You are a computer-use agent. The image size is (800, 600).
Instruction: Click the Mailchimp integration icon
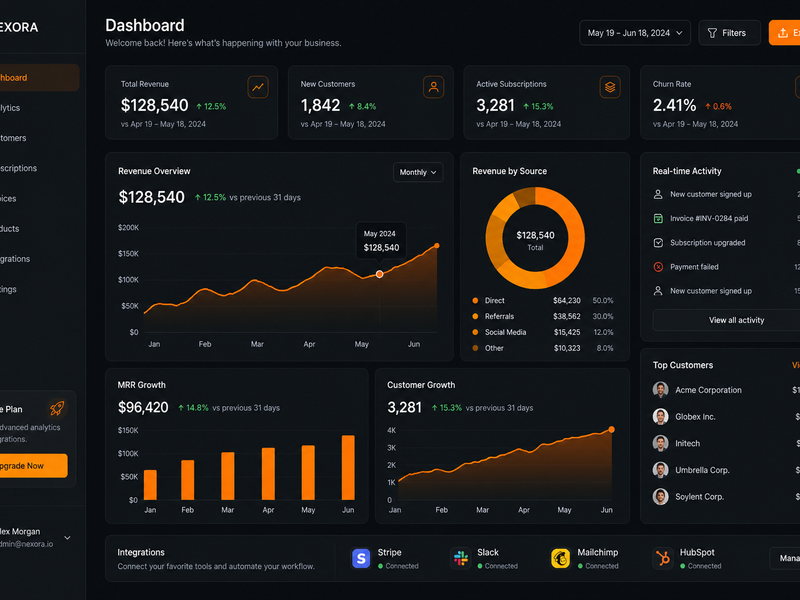click(560, 558)
